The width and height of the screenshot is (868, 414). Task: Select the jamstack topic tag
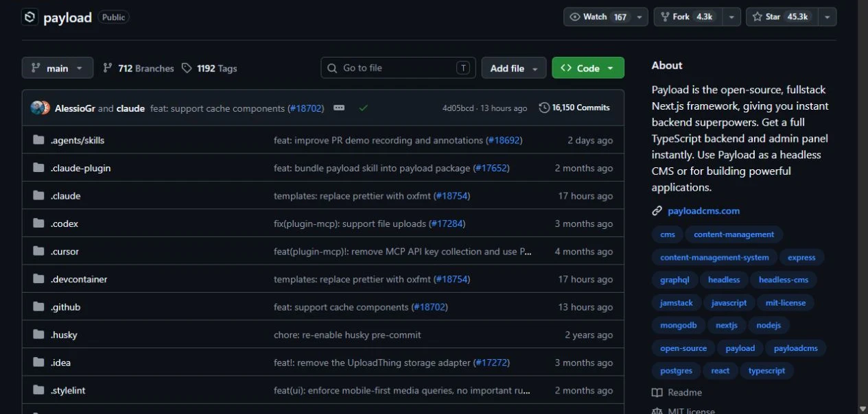tap(677, 302)
